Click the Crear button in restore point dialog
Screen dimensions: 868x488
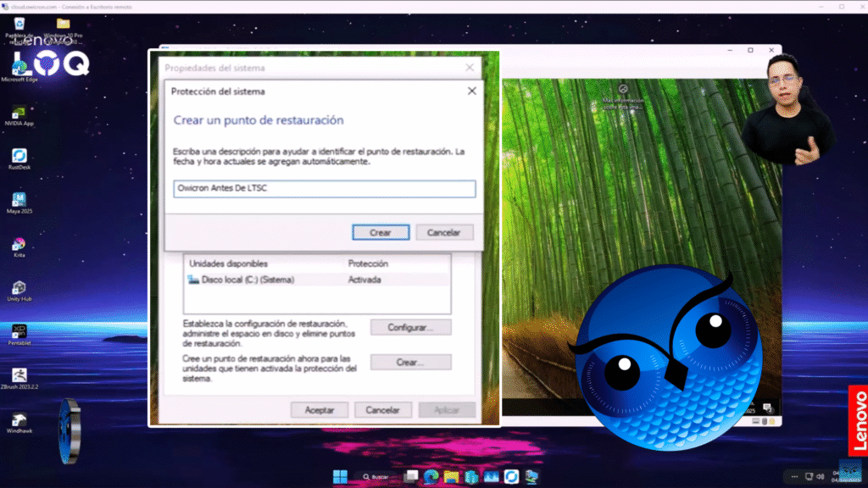tap(381, 232)
